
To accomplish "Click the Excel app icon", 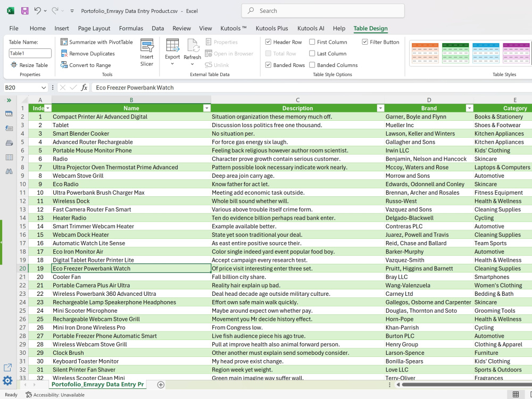I will pyautogui.click(x=11, y=11).
